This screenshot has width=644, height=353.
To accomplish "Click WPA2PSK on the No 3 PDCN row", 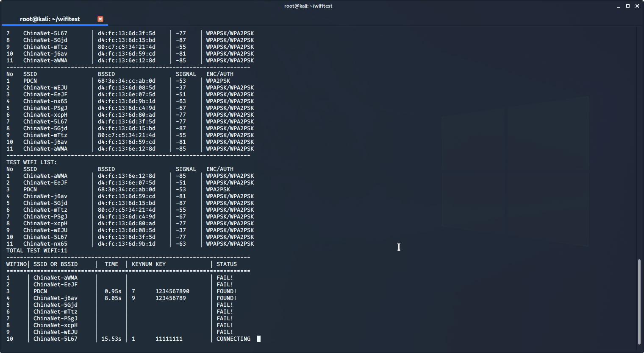I will click(x=218, y=189).
